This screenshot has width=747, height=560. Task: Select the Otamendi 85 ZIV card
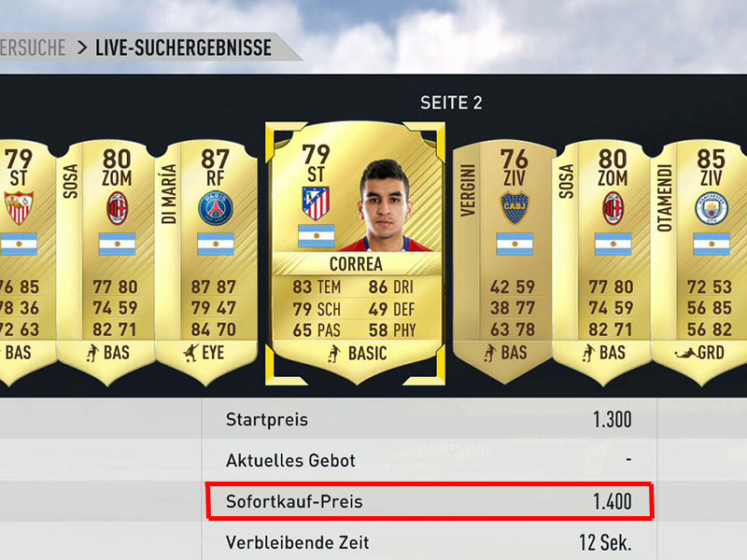(698, 262)
